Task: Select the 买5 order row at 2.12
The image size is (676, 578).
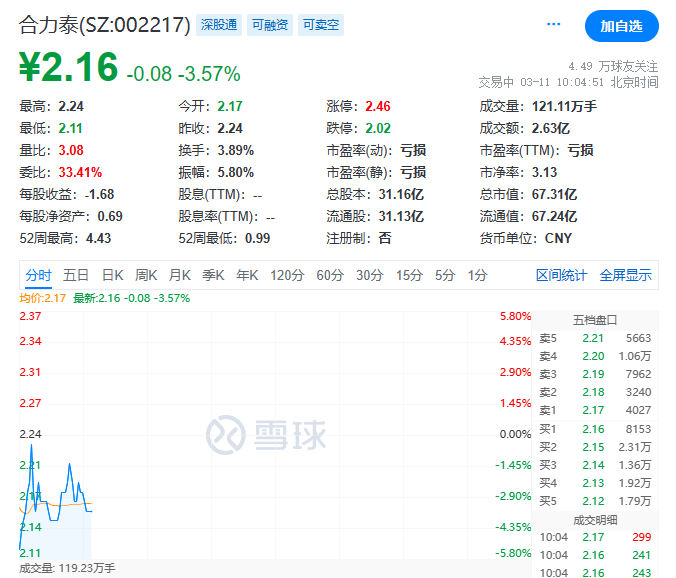Action: (595, 501)
